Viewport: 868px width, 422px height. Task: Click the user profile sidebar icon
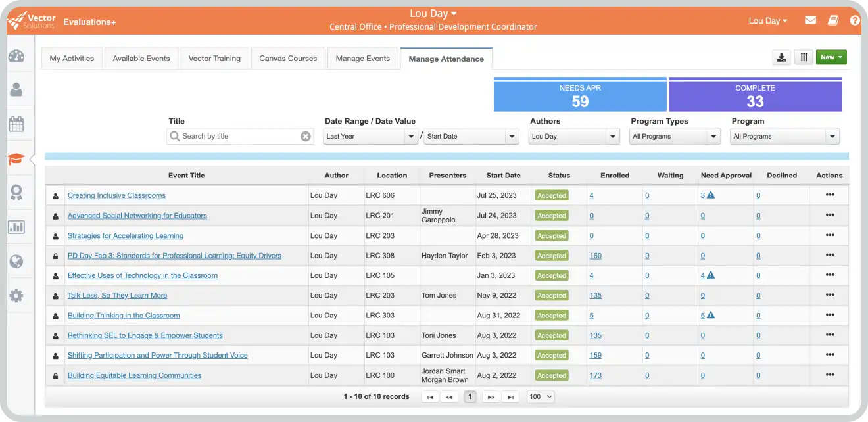pos(16,89)
